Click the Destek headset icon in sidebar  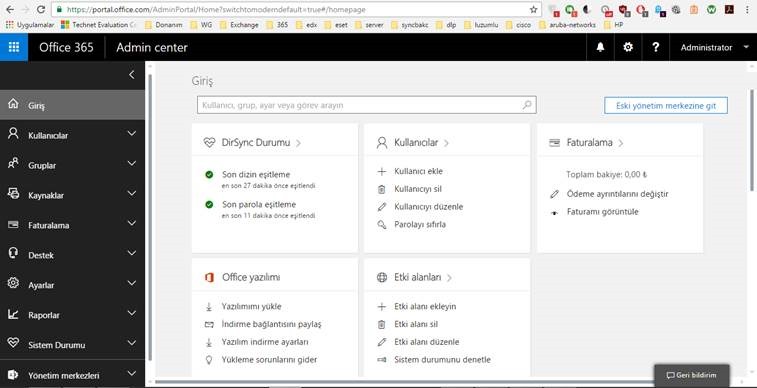pos(14,254)
